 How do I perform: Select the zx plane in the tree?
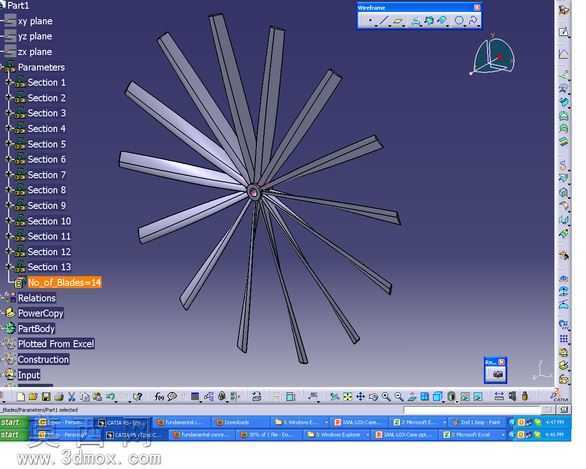click(x=35, y=52)
